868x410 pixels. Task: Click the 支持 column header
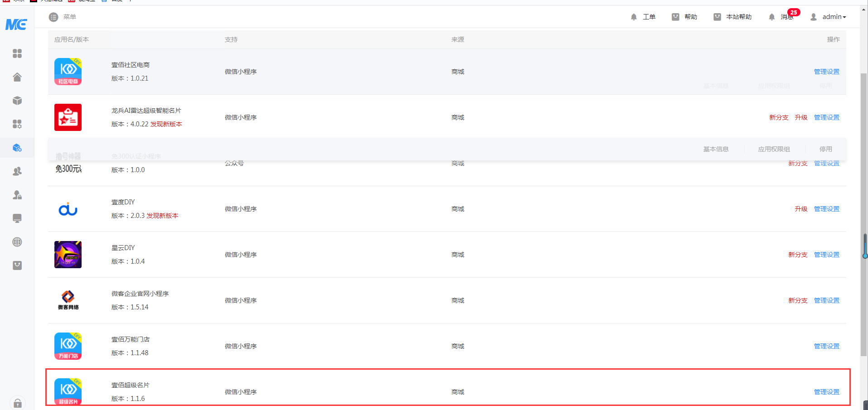point(231,39)
